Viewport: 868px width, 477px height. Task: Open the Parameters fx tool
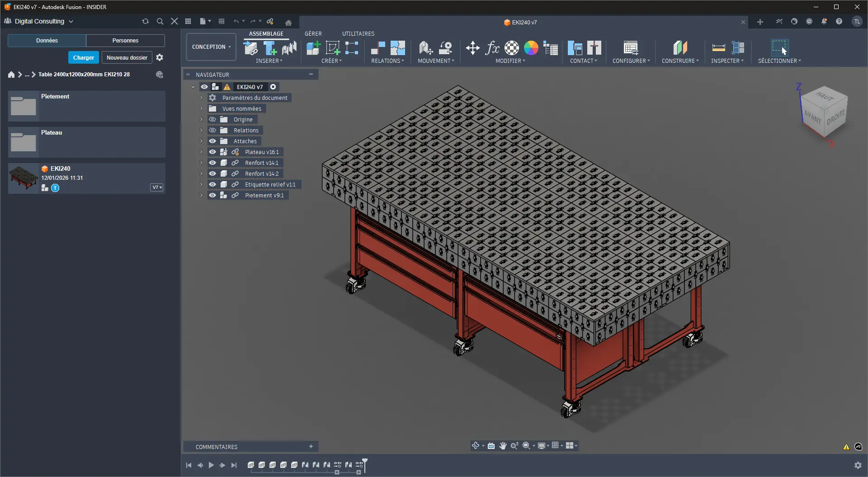pyautogui.click(x=492, y=48)
